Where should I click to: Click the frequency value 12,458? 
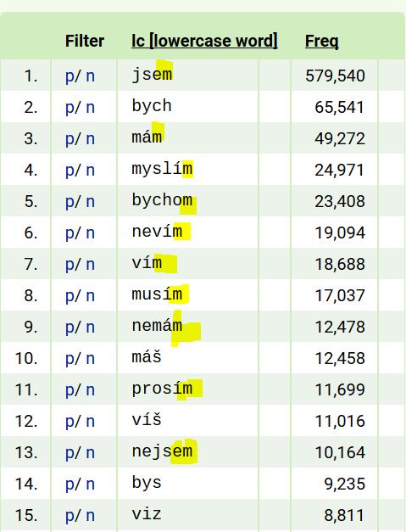click(x=340, y=359)
